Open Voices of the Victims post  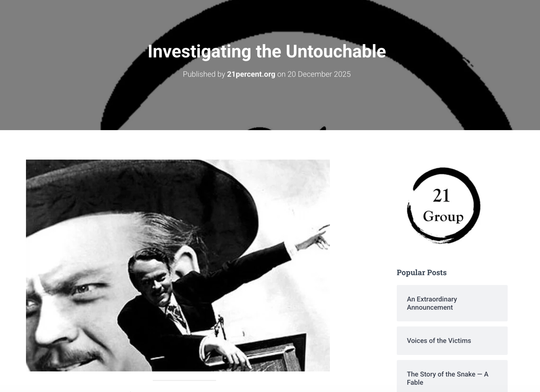[x=452, y=341]
